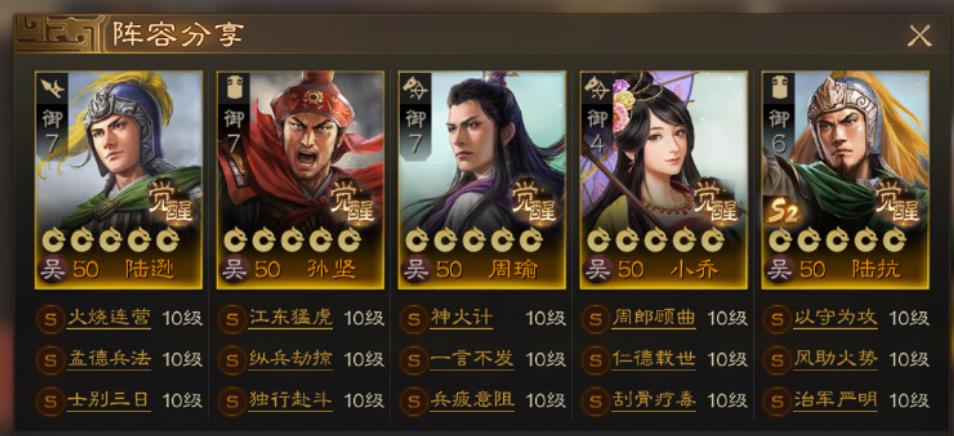Open the 一言不发 skill link
Image resolution: width=954 pixels, height=436 pixels.
[x=472, y=359]
